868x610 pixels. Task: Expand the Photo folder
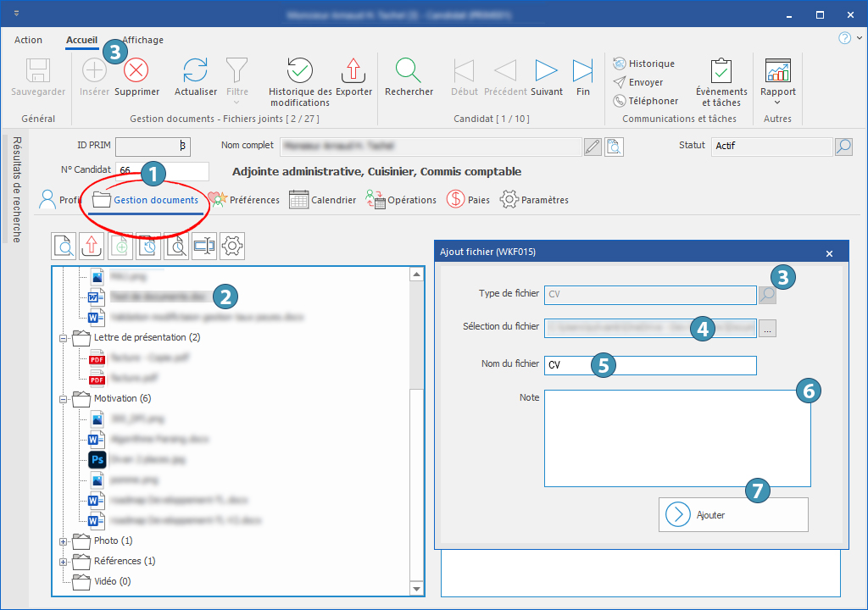click(63, 541)
